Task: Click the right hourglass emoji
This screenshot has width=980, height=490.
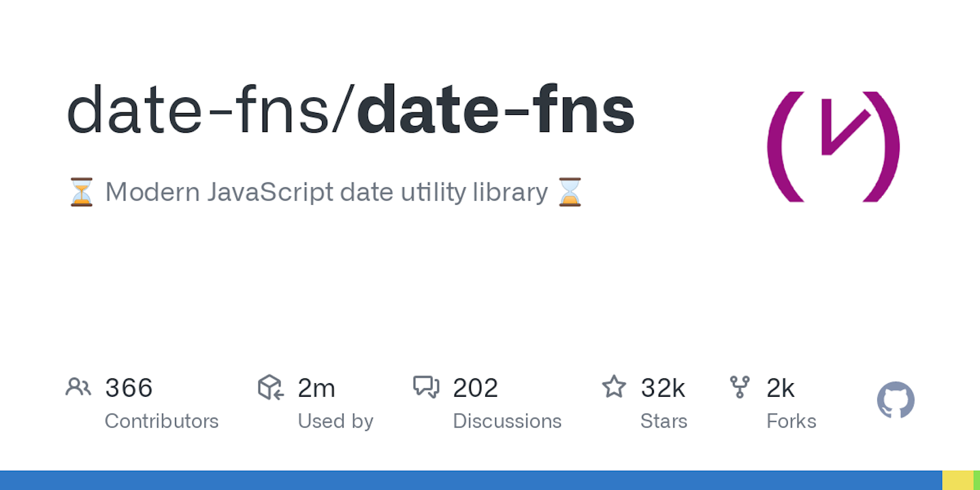Action: (x=570, y=193)
